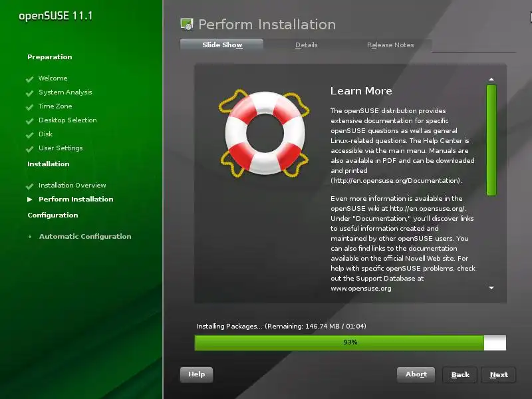Image resolution: width=532 pixels, height=399 pixels.
Task: Click the Time Zone step
Action: click(x=55, y=106)
